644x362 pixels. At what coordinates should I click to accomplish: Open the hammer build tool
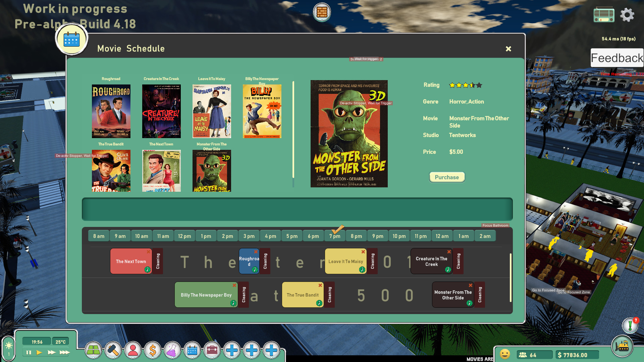113,351
